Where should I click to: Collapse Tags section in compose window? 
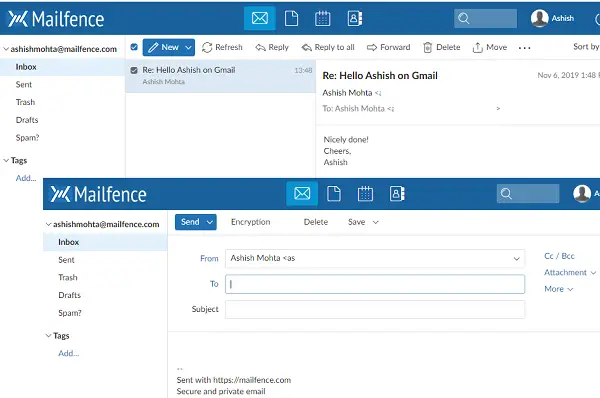pos(49,336)
